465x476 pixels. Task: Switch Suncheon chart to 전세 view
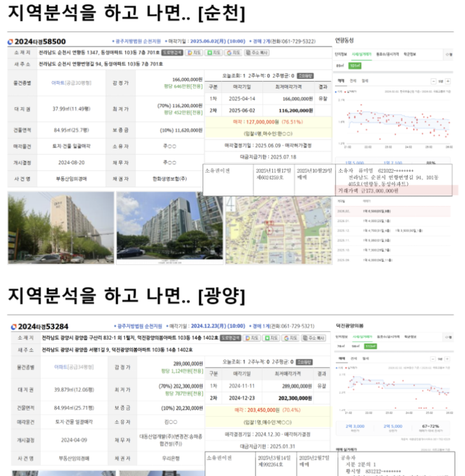pos(353,81)
